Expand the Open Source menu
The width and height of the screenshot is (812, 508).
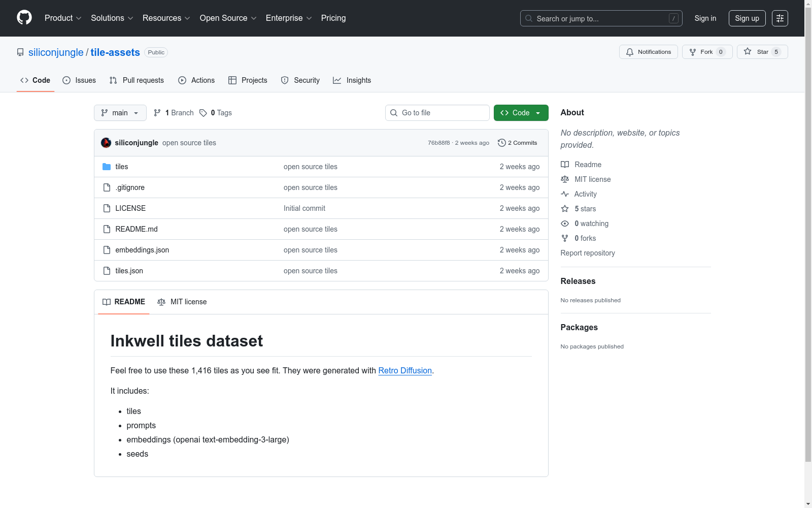pos(228,18)
